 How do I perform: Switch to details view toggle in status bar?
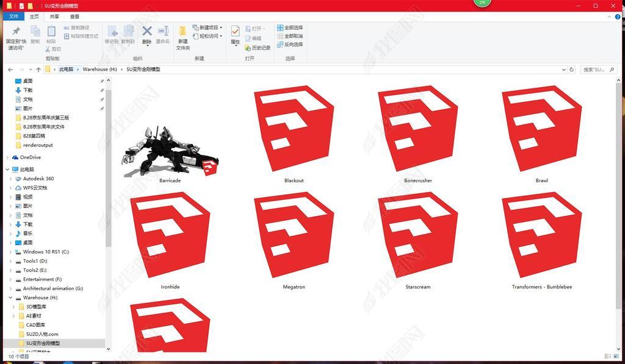coord(607,356)
